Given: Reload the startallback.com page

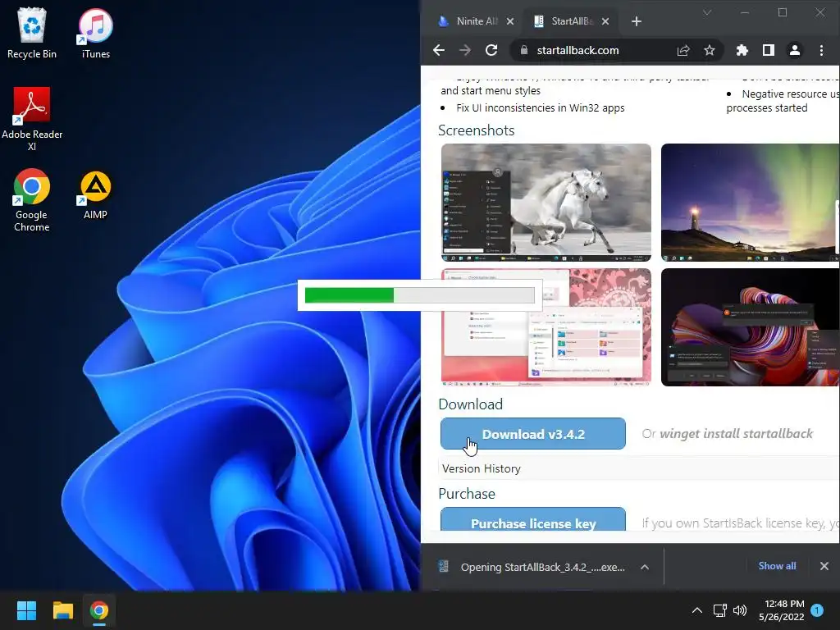Looking at the screenshot, I should click(x=491, y=50).
